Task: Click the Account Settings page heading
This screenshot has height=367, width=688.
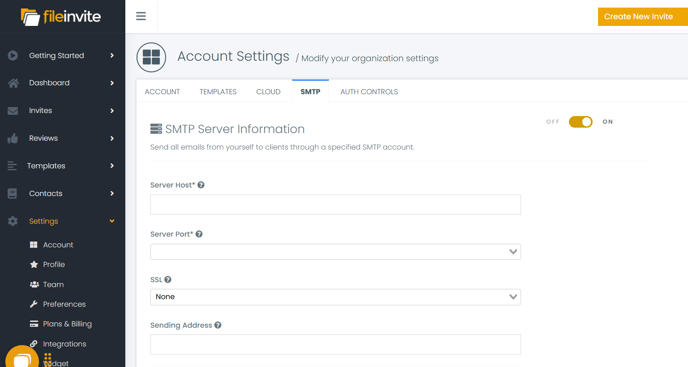Action: tap(233, 56)
